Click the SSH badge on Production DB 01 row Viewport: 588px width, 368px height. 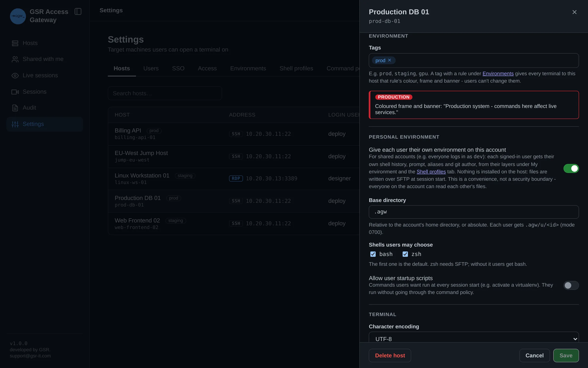coord(236,201)
